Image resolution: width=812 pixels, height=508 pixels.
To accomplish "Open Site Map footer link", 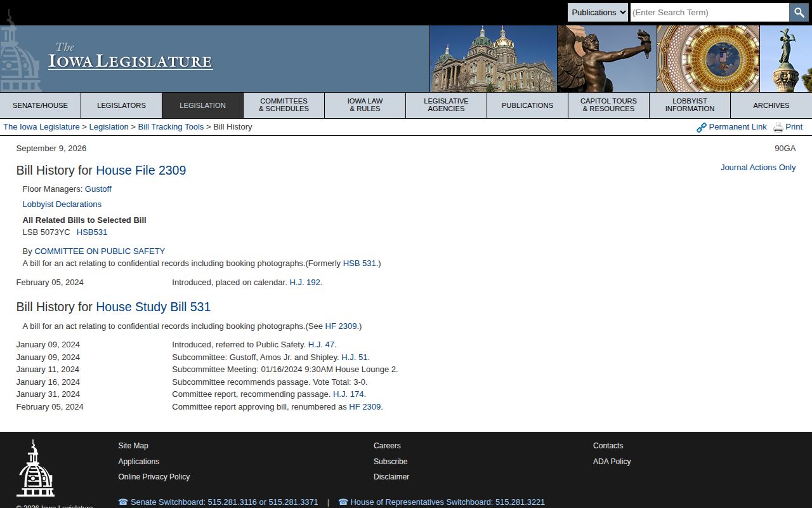I will tap(133, 446).
